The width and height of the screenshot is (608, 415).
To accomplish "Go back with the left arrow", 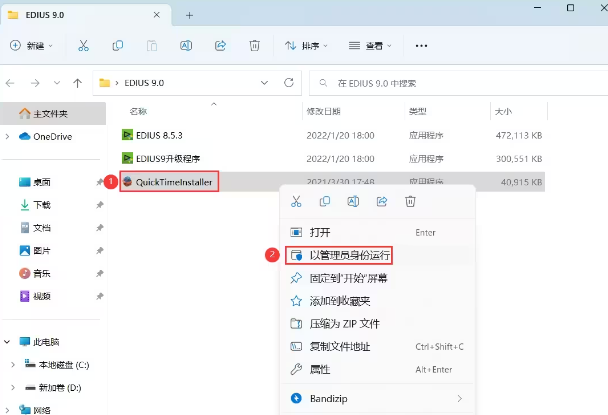I will click(10, 83).
